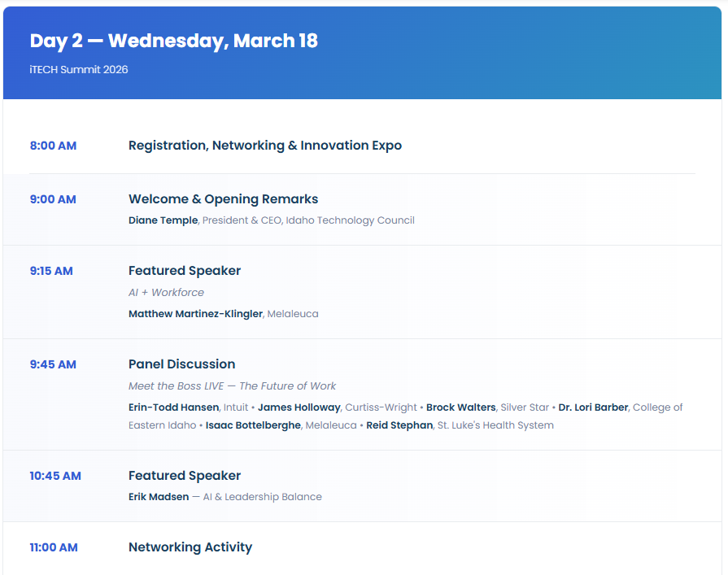Select the 10:45 AM time label

click(x=55, y=476)
